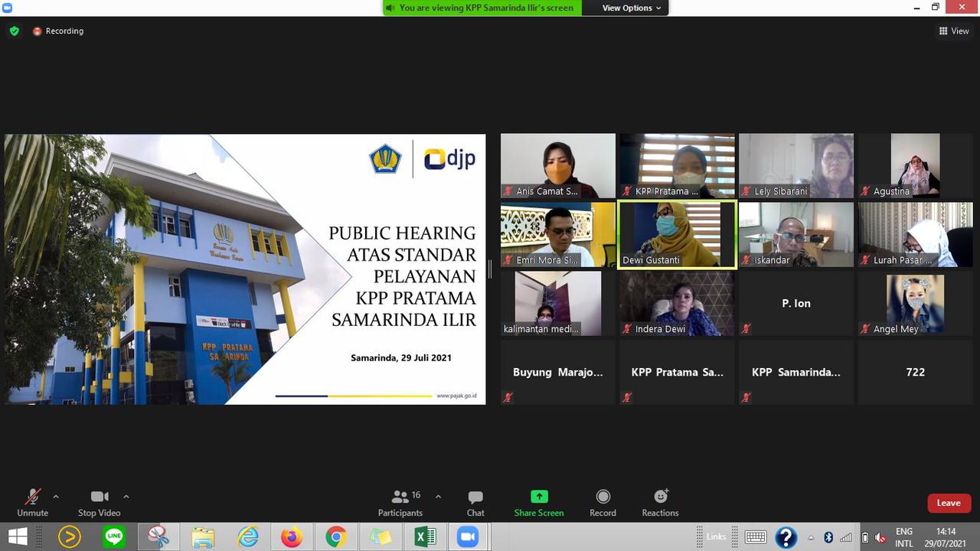
Task: Select Dewi Gustanti's video tile
Action: [677, 235]
